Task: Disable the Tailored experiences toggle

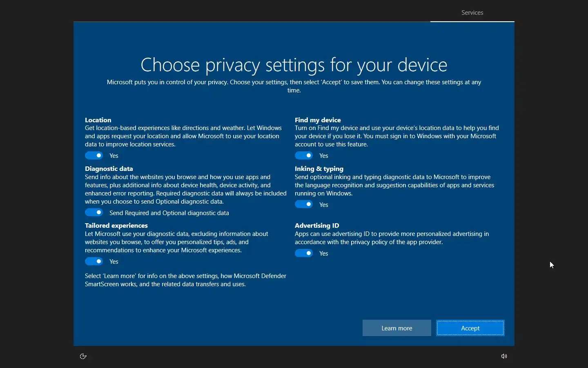Action: point(94,261)
